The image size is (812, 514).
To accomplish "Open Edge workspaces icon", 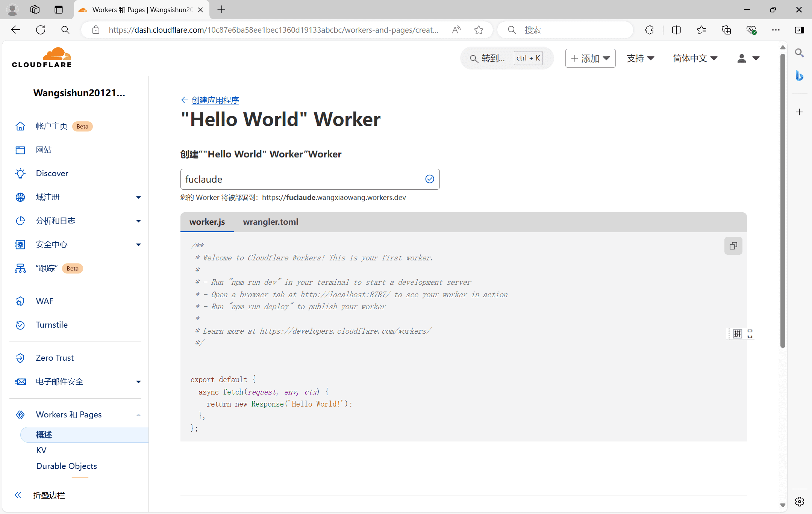I will (x=35, y=10).
